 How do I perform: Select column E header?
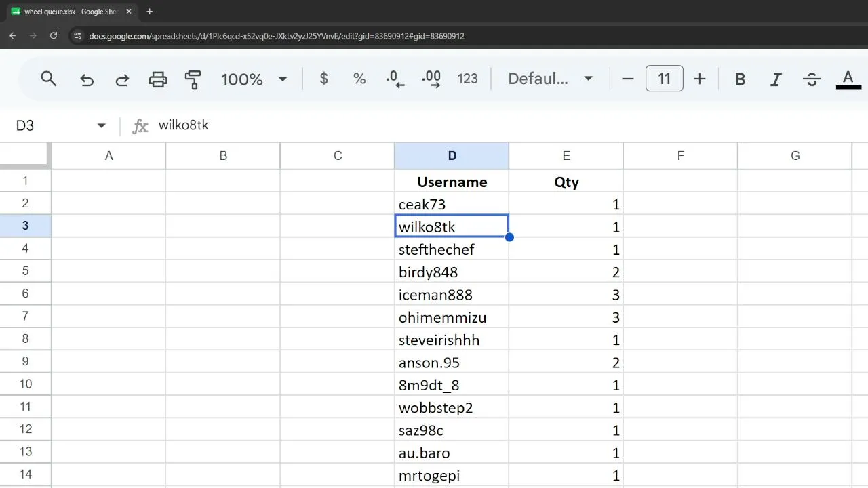point(566,156)
